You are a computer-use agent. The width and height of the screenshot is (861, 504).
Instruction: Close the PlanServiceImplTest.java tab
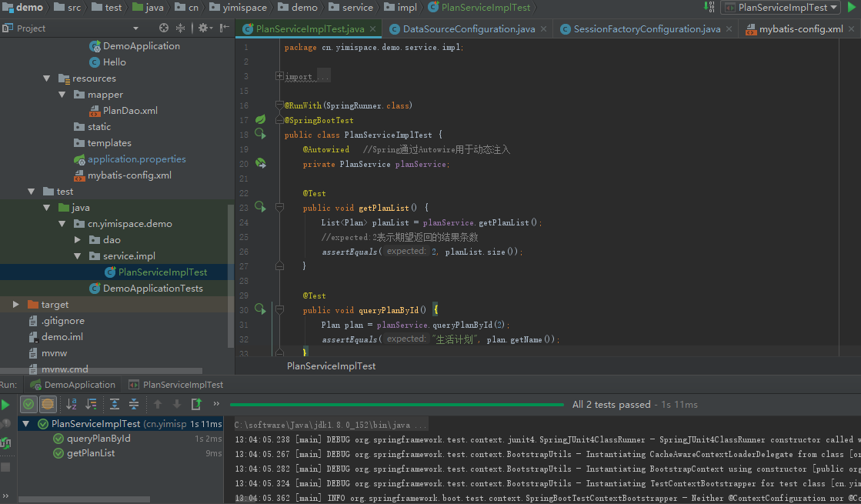pyautogui.click(x=373, y=28)
